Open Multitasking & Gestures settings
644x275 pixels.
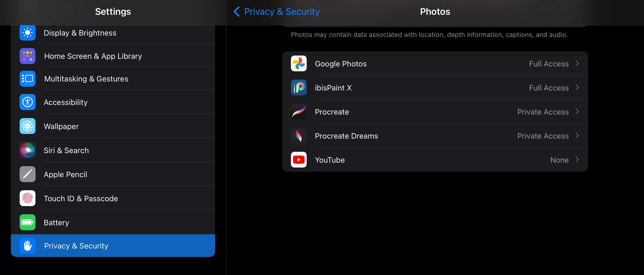pos(113,79)
